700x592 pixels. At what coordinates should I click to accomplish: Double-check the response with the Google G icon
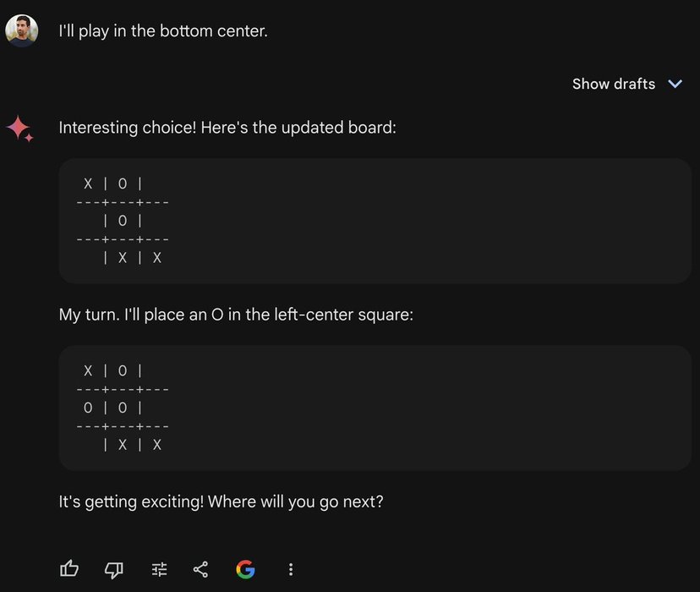(x=245, y=569)
